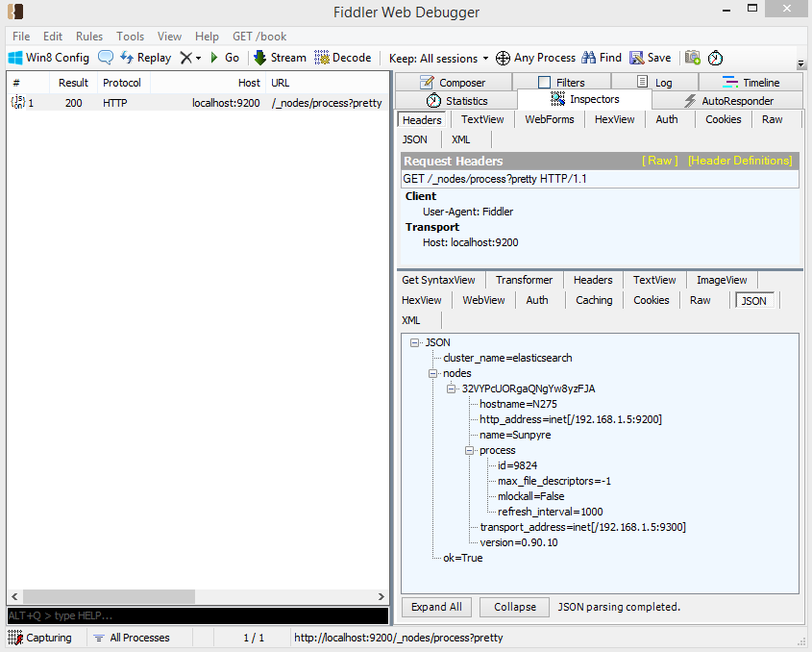Click the Save disk icon
The width and height of the screenshot is (812, 652).
coord(636,58)
